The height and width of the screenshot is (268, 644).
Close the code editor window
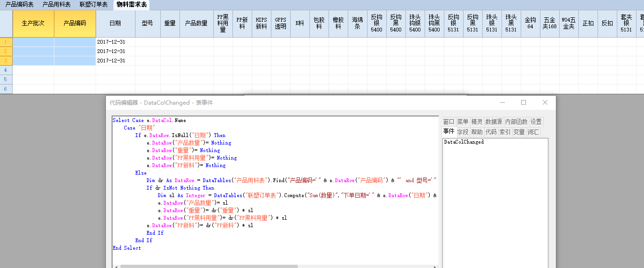click(545, 102)
